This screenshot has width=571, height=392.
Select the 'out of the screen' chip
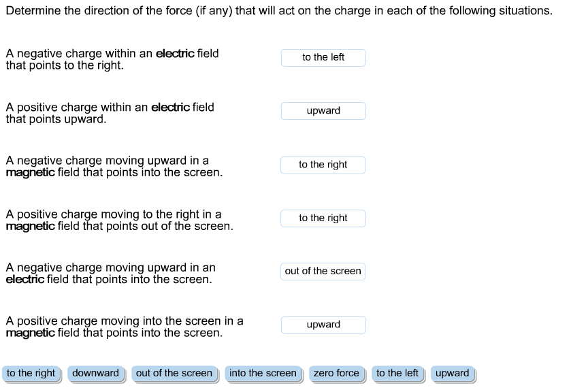point(174,373)
